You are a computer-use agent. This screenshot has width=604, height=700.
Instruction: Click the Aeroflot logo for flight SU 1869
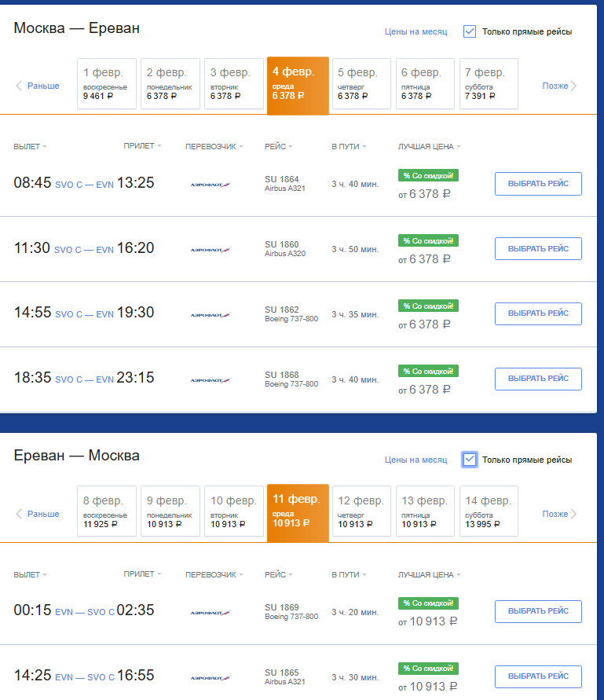210,613
